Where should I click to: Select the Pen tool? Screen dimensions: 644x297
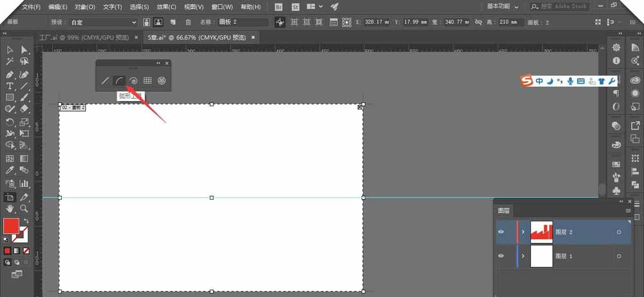10,75
